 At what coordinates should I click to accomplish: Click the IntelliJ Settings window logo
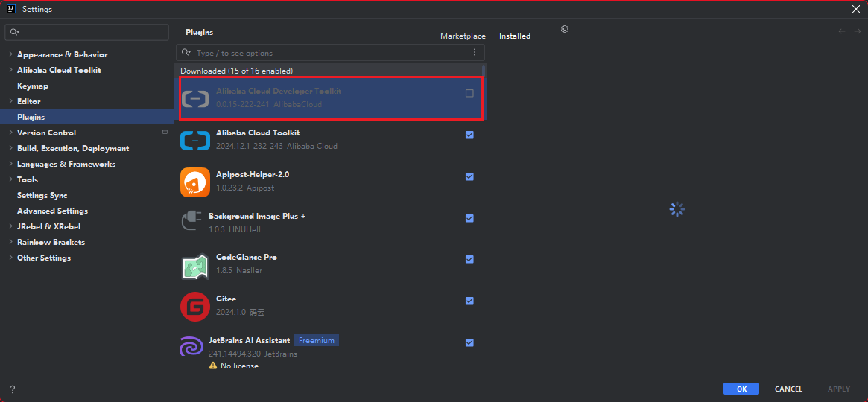[x=11, y=9]
